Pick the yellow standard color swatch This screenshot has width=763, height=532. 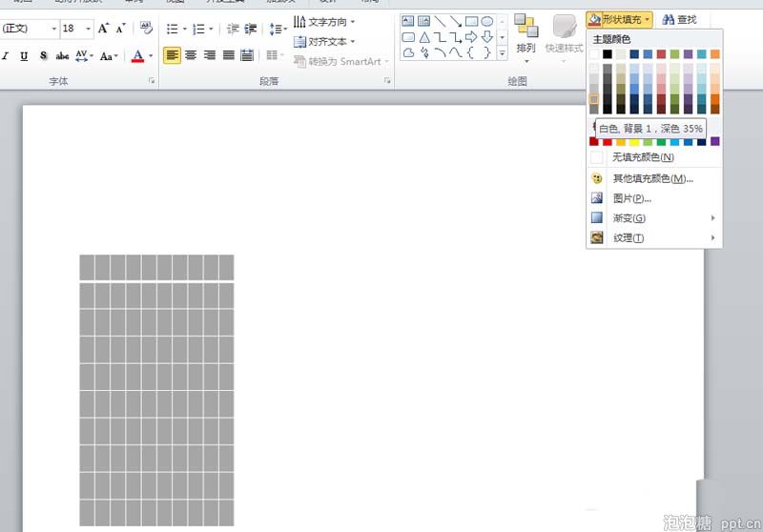(634, 141)
